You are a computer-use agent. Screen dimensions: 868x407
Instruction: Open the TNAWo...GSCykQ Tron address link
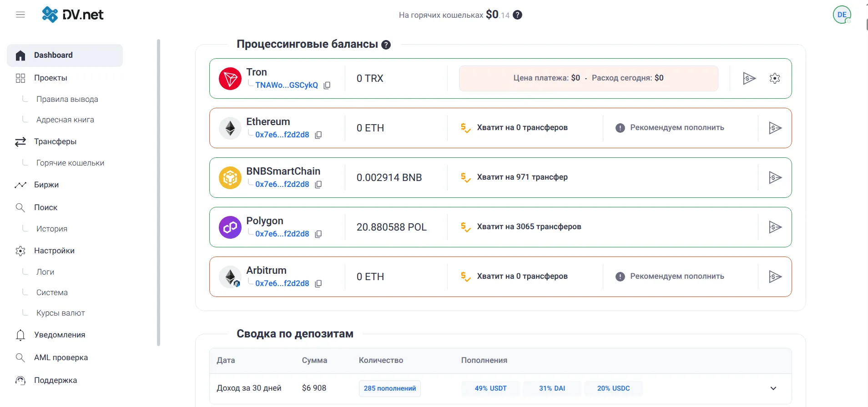click(286, 85)
